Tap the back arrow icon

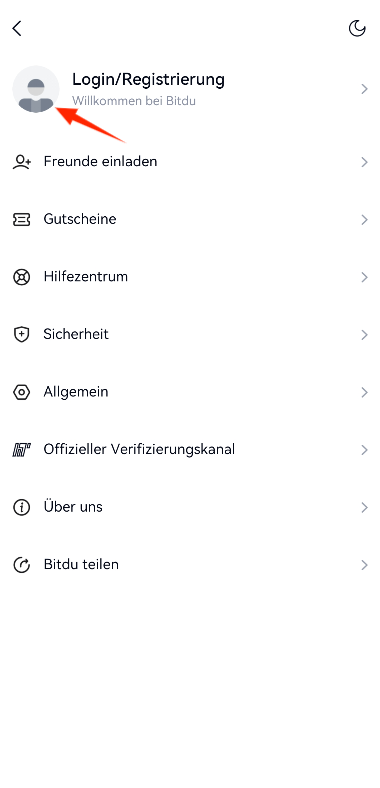[17, 29]
